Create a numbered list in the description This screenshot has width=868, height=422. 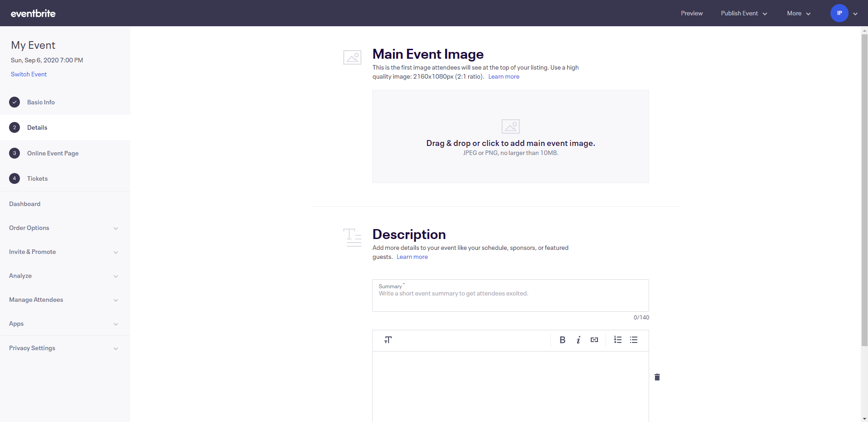(617, 340)
